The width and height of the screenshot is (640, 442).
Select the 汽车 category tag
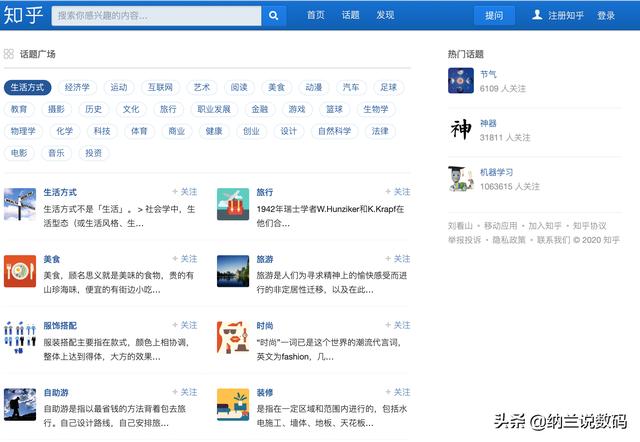(351, 87)
